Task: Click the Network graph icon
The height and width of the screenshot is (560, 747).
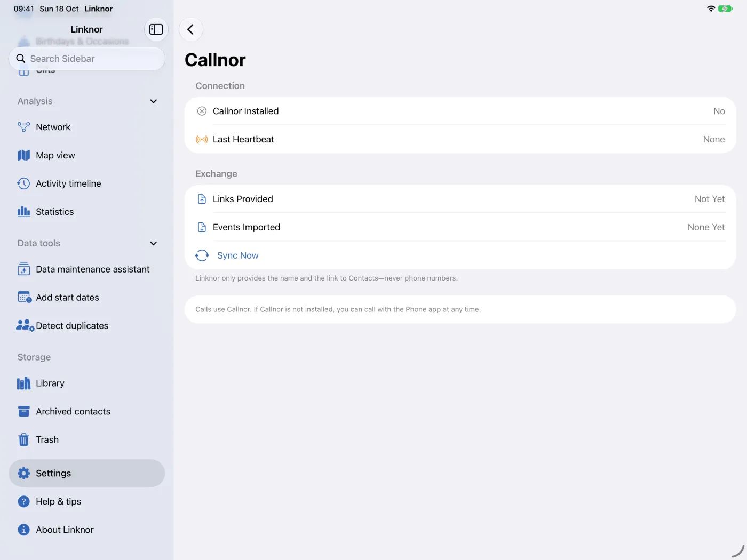Action: point(23,127)
